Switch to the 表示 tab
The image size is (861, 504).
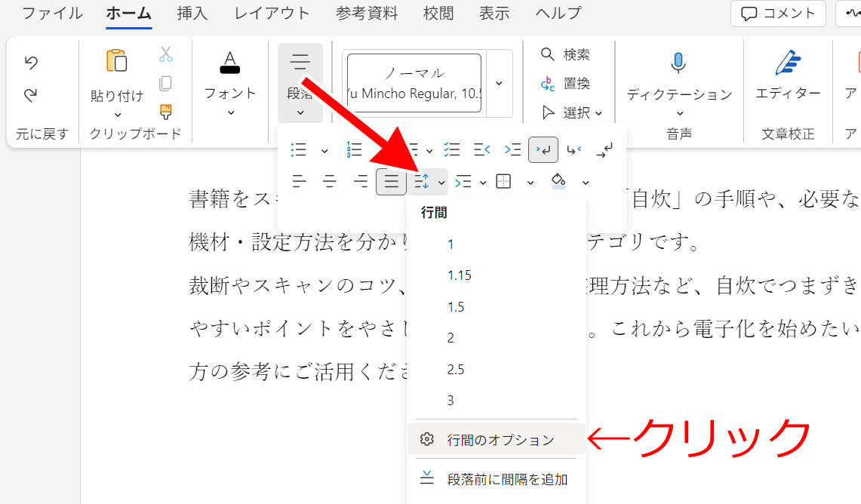494,13
